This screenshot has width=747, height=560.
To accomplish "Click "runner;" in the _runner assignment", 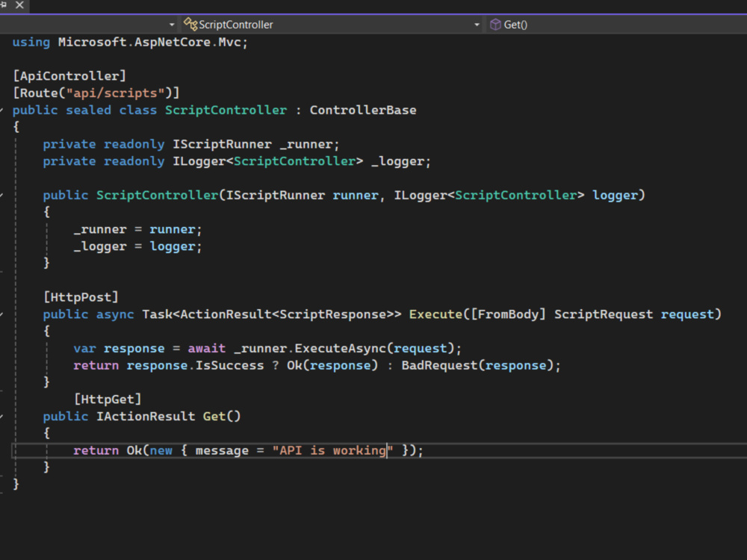I will point(176,229).
